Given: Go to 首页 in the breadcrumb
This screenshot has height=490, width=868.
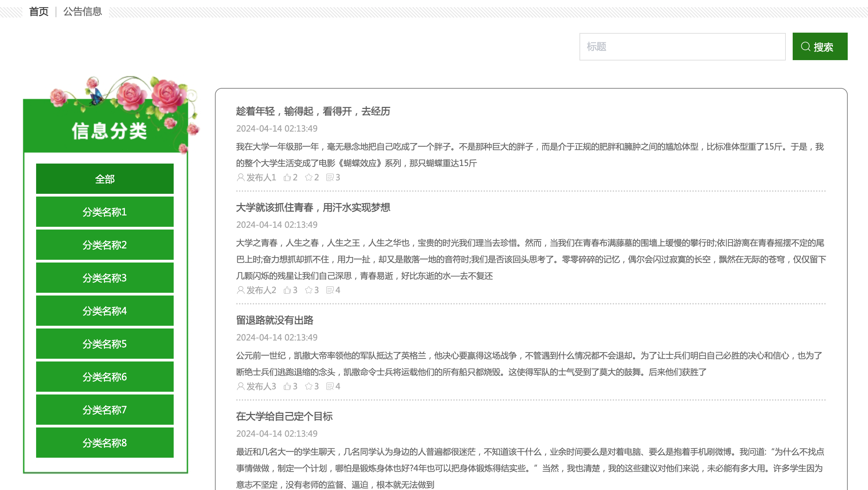Looking at the screenshot, I should 39,12.
